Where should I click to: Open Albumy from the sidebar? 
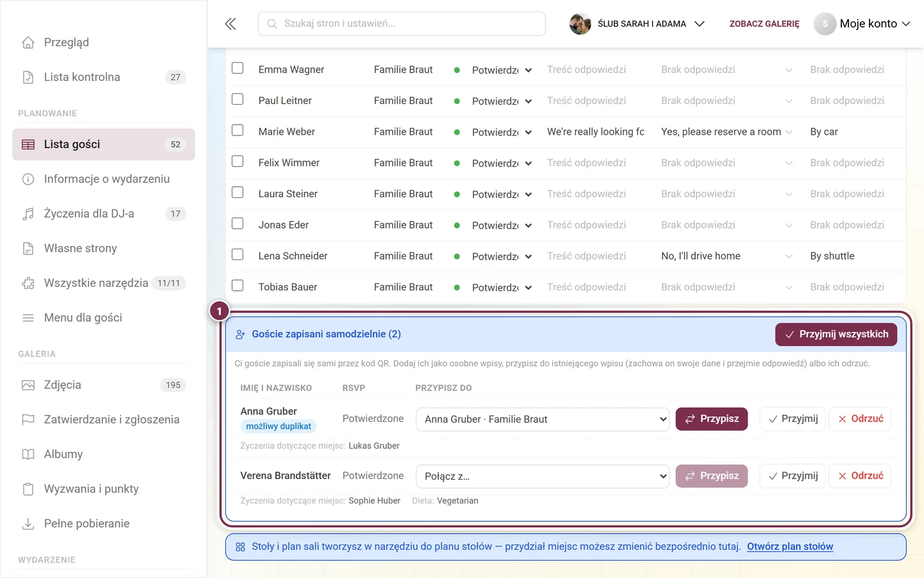click(104, 455)
